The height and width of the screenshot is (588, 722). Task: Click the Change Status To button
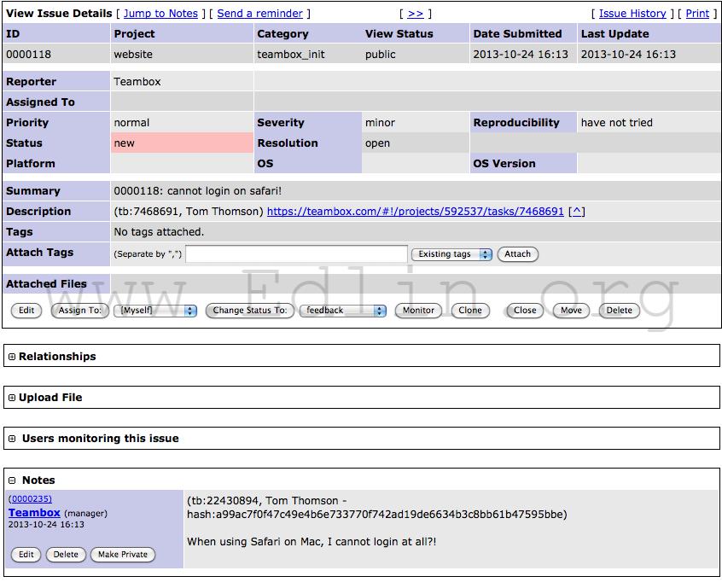pos(249,311)
